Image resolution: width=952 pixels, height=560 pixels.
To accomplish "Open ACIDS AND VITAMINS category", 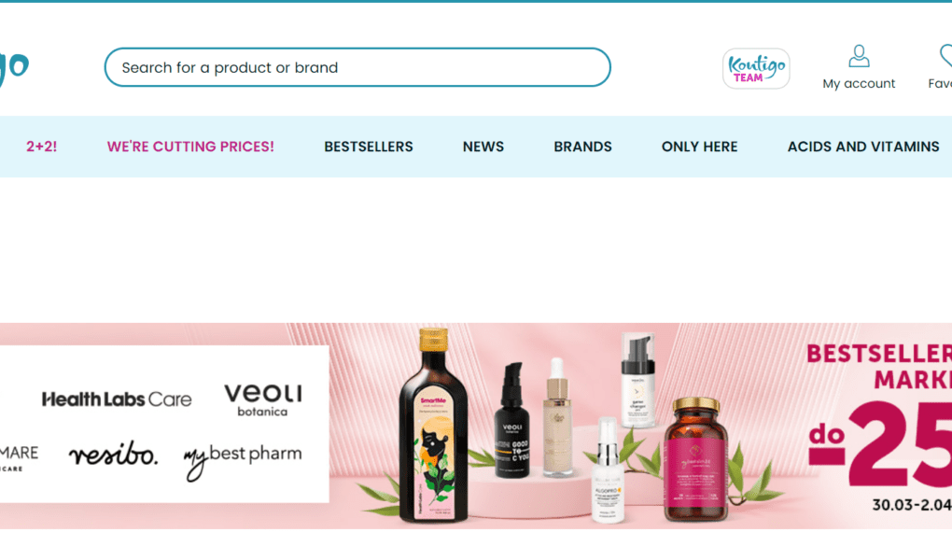I will 863,147.
